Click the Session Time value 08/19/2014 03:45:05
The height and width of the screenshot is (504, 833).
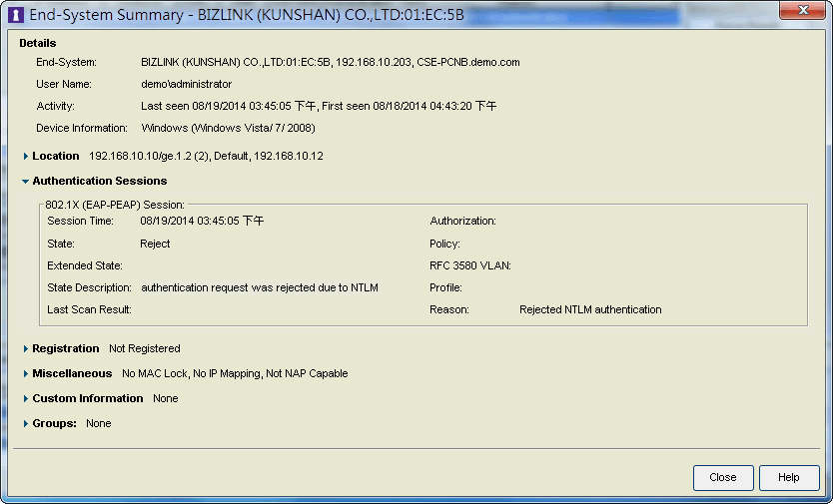pos(202,221)
